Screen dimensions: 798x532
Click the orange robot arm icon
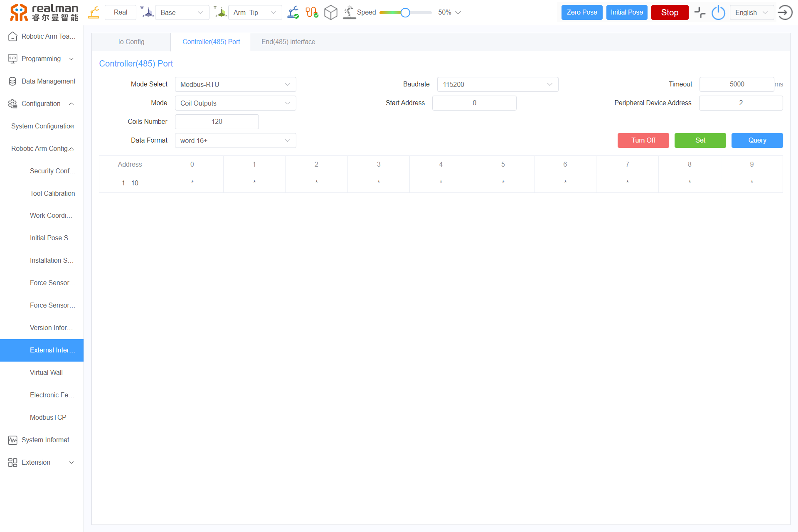94,12
